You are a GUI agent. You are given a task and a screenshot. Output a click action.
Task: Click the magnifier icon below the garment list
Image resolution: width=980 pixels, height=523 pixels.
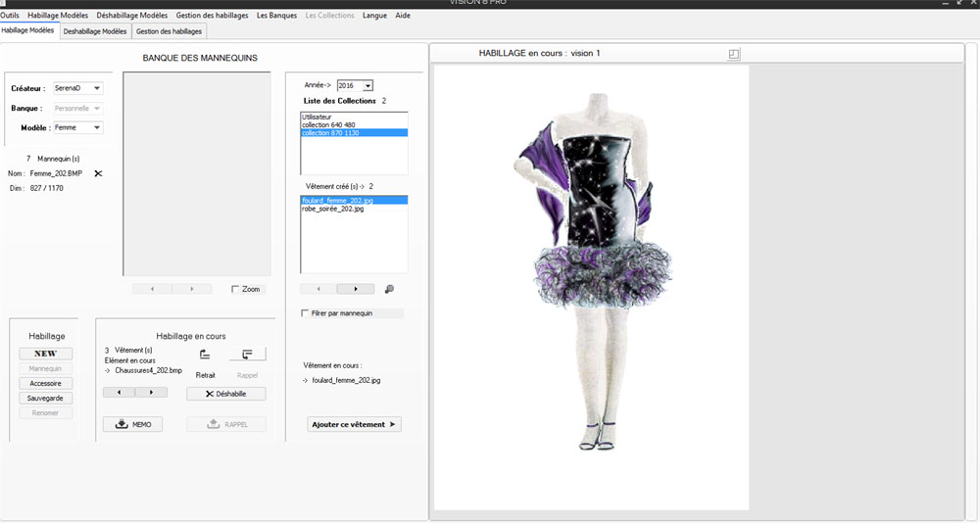pyautogui.click(x=389, y=289)
